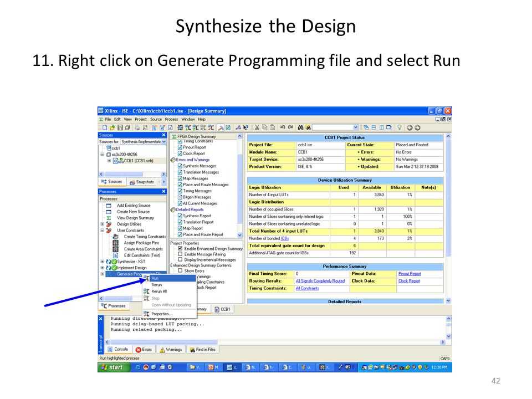This screenshot has height=399, width=532.
Task: Toggle Enable Message Filtering checkbox
Action: point(180,254)
